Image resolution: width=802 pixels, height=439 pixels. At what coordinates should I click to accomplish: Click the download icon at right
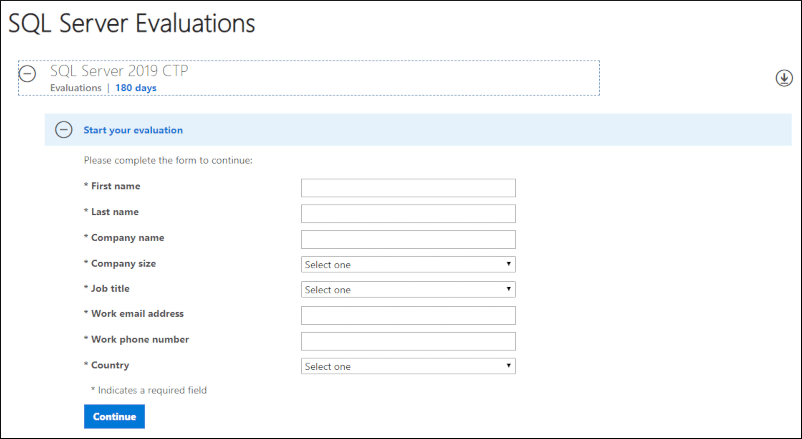point(784,78)
